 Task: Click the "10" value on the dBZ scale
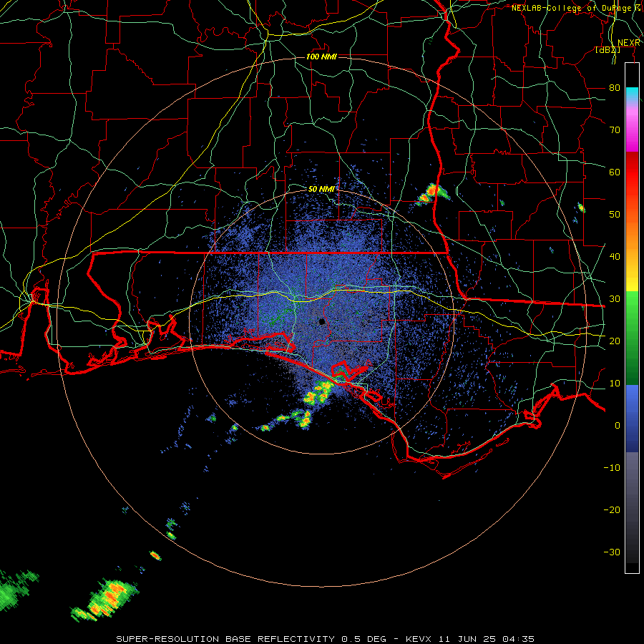click(615, 384)
